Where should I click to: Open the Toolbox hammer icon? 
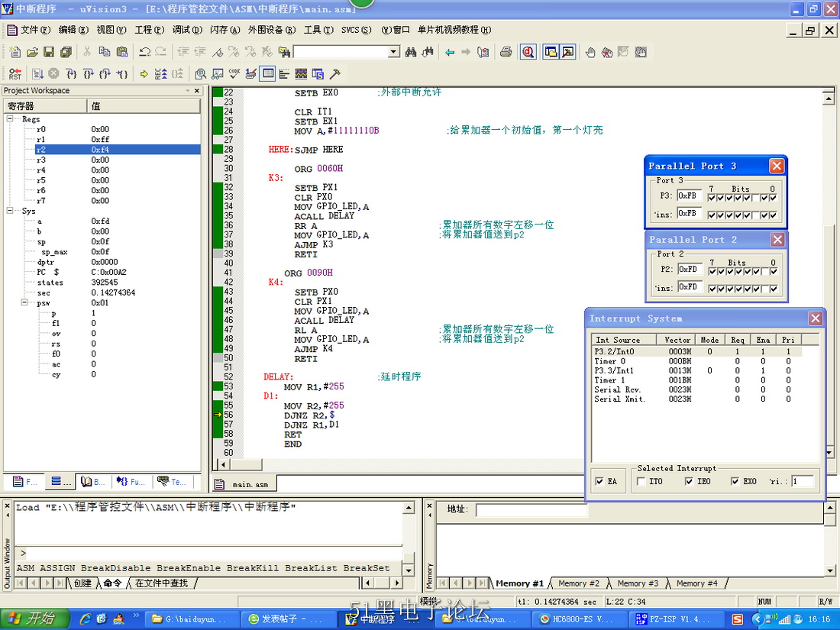point(334,74)
